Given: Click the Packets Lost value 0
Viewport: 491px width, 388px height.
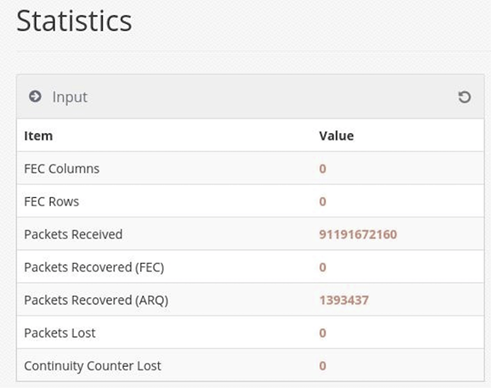Looking at the screenshot, I should coord(322,333).
